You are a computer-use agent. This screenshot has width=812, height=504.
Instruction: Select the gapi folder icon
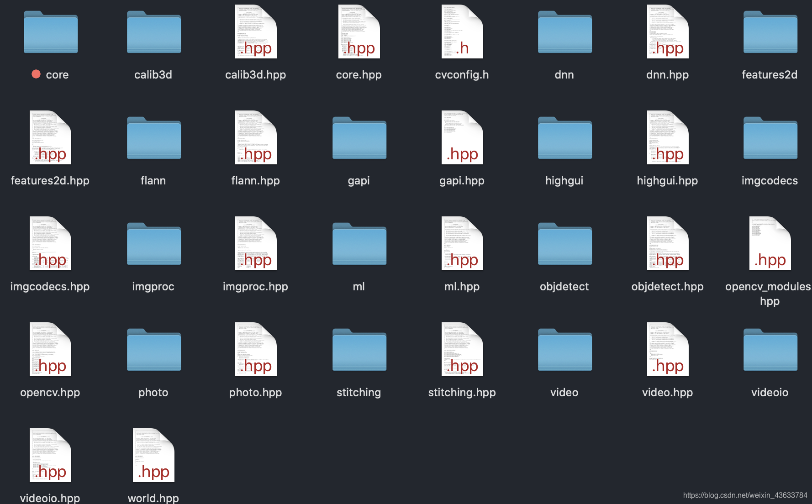(359, 138)
